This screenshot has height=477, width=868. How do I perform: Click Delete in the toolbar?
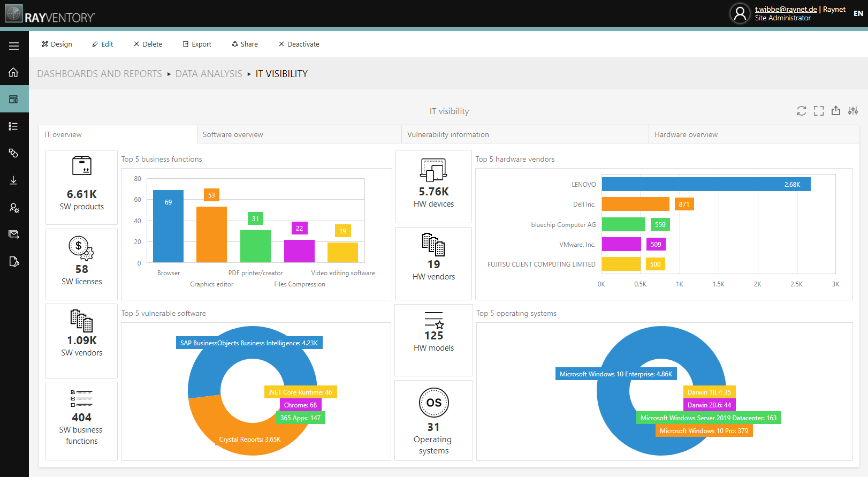coord(148,44)
